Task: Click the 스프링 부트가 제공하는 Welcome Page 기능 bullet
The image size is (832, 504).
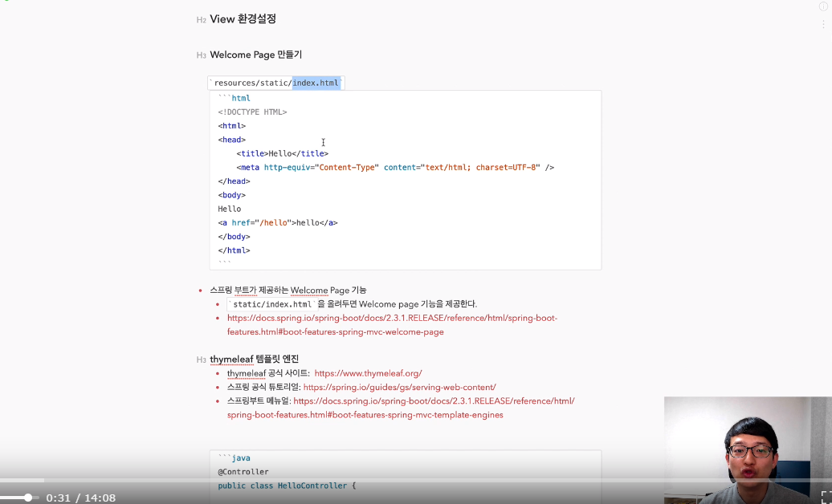Action: tap(288, 291)
